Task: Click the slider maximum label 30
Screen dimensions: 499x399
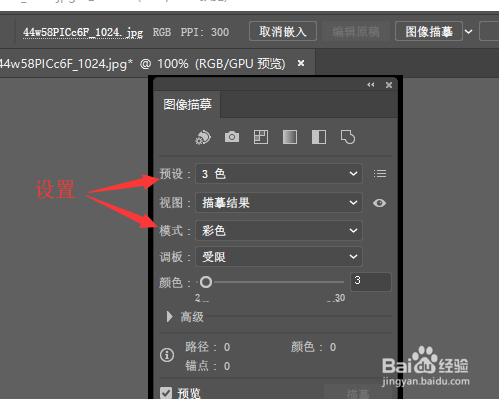Action: point(340,298)
